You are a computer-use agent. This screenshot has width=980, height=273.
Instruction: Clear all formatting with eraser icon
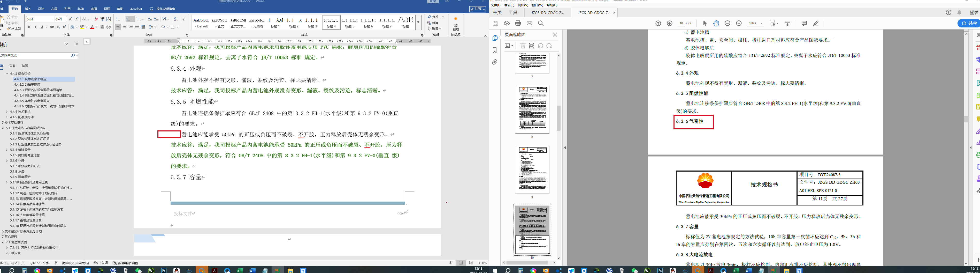coord(96,19)
